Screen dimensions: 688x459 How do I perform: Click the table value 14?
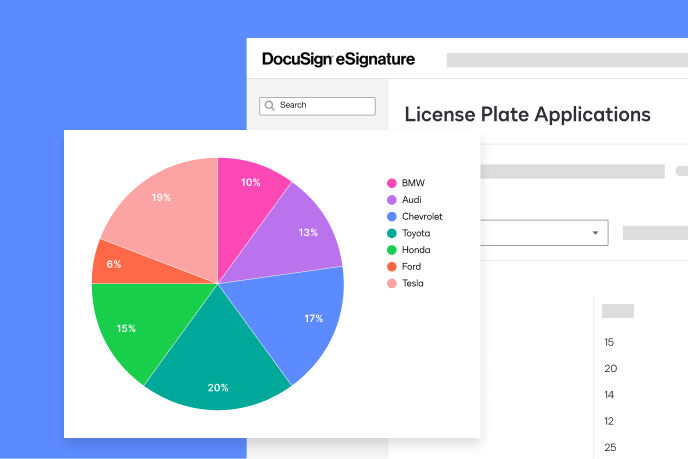coord(609,395)
